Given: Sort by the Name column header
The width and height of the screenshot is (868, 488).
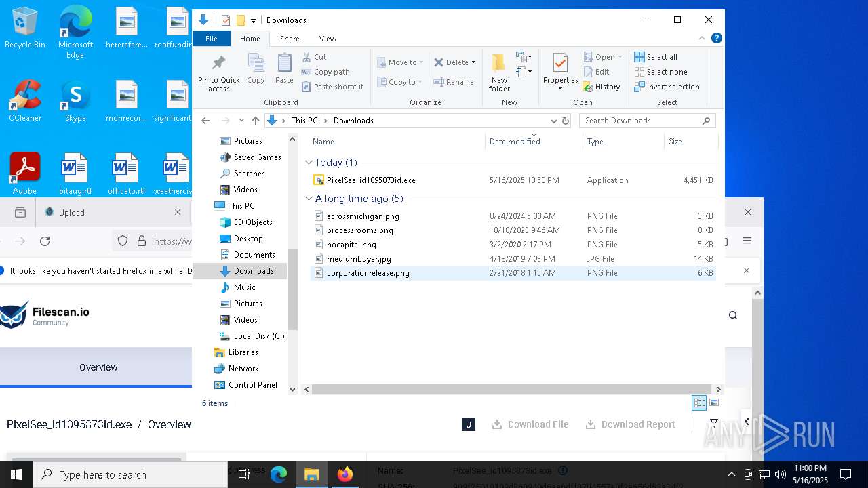Looking at the screenshot, I should pyautogui.click(x=397, y=142).
